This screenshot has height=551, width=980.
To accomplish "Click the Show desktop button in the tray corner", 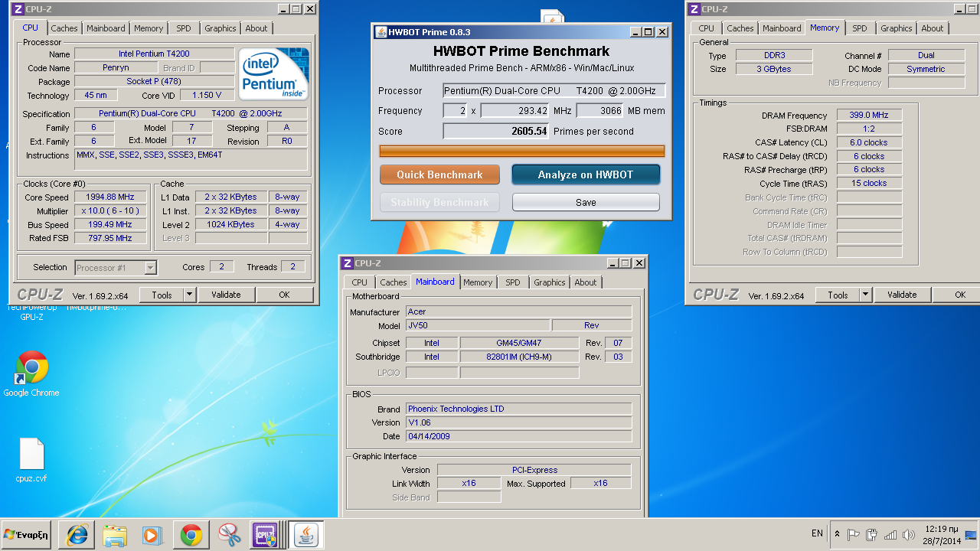I will (x=972, y=535).
